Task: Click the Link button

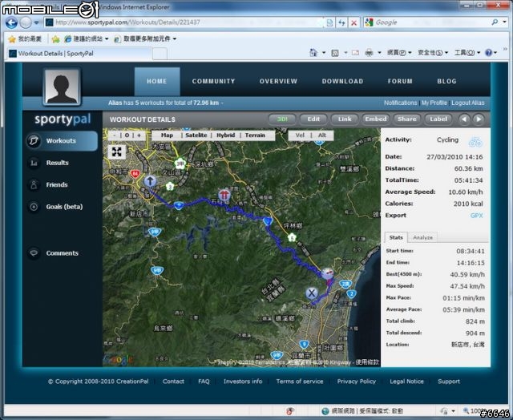Action: click(345, 119)
